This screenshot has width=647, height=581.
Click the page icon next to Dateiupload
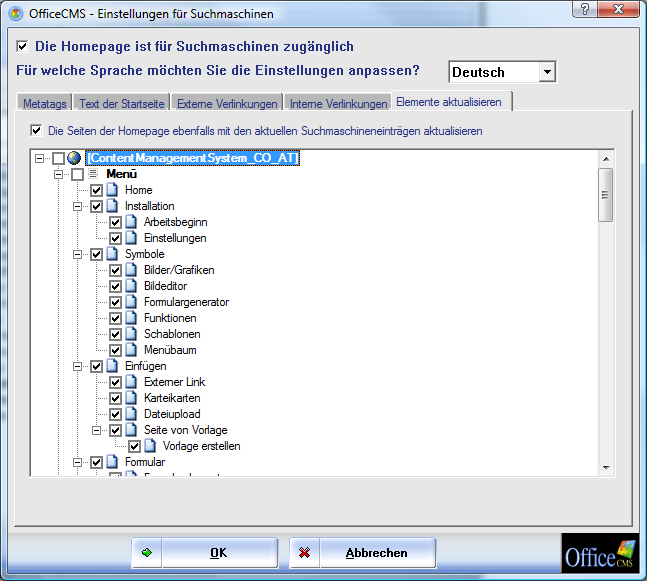tap(131, 414)
